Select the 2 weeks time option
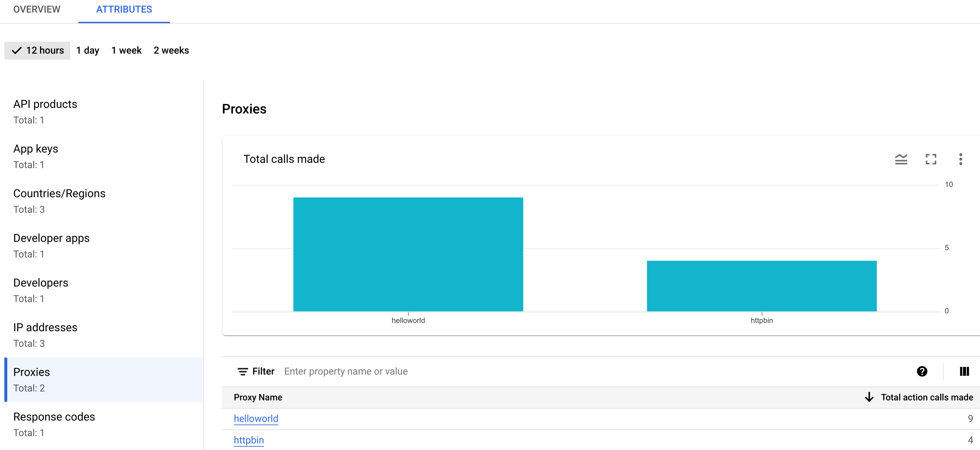 click(172, 51)
